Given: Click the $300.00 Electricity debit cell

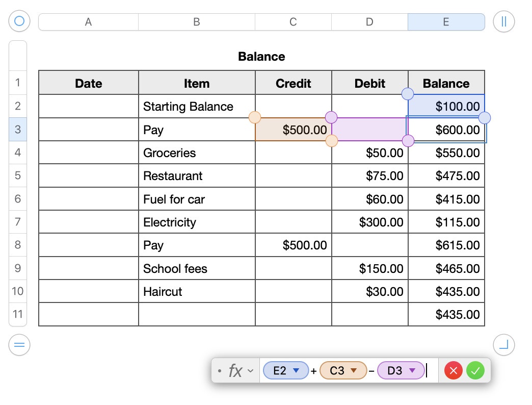Looking at the screenshot, I should (369, 222).
